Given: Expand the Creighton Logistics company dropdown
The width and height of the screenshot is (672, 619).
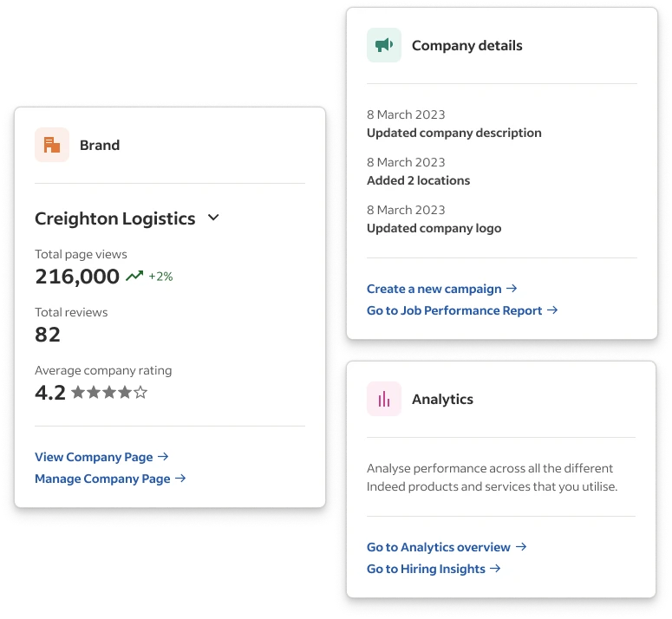Looking at the screenshot, I should click(214, 218).
